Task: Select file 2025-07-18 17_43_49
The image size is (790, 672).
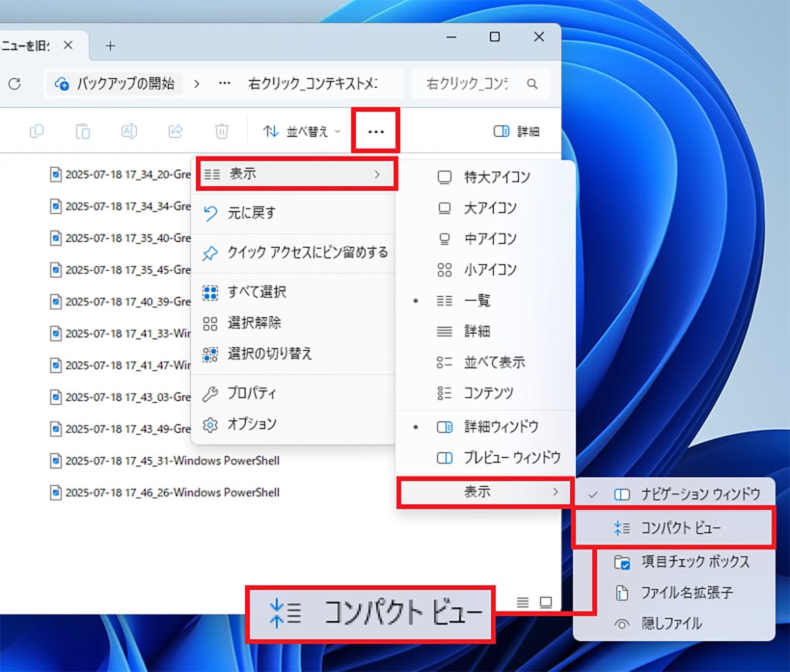Action: coord(120,428)
